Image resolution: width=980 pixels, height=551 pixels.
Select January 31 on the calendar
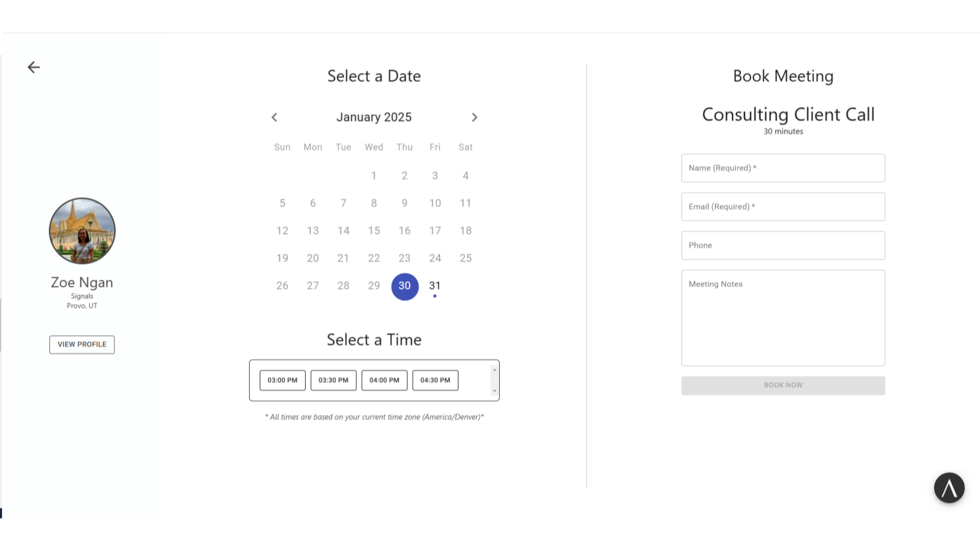coord(435,285)
